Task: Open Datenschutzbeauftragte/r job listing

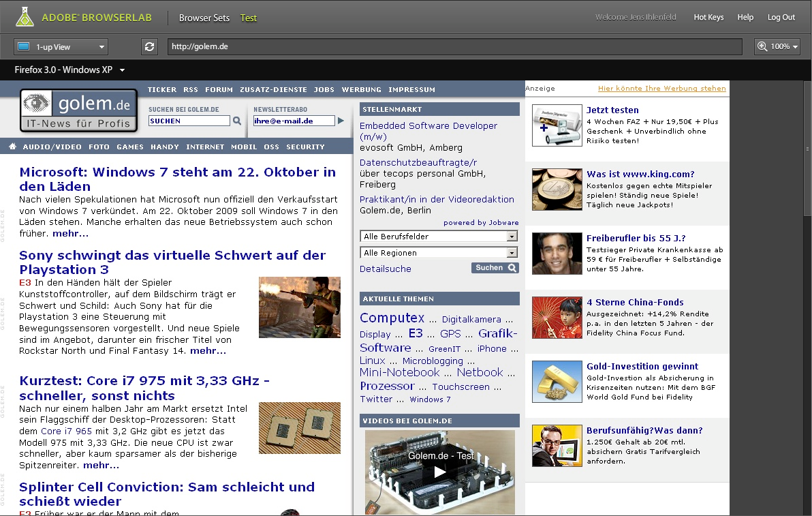Action: (x=418, y=163)
